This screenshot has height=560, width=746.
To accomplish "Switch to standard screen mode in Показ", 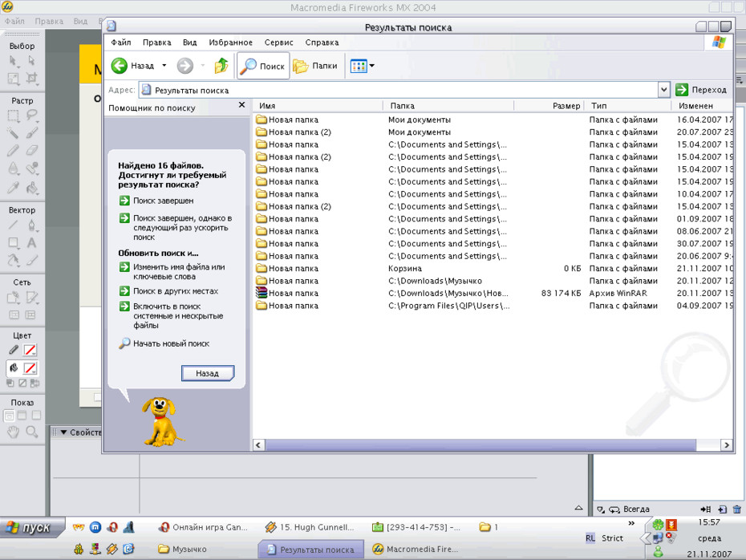I will tap(9, 416).
